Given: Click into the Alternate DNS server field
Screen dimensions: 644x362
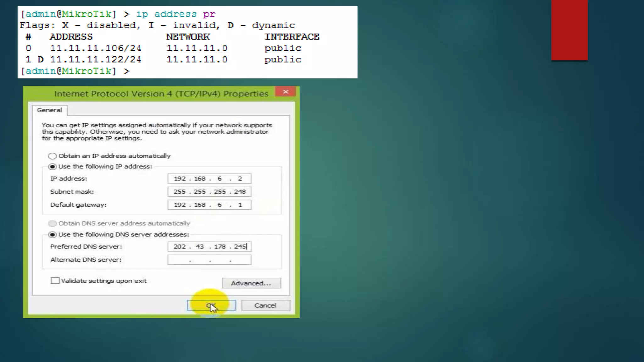Looking at the screenshot, I should tap(209, 260).
